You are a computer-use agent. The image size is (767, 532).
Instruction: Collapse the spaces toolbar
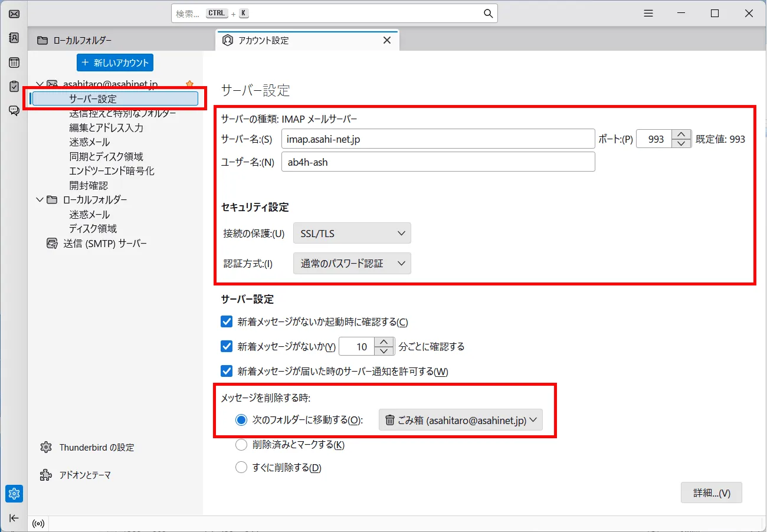[14, 518]
